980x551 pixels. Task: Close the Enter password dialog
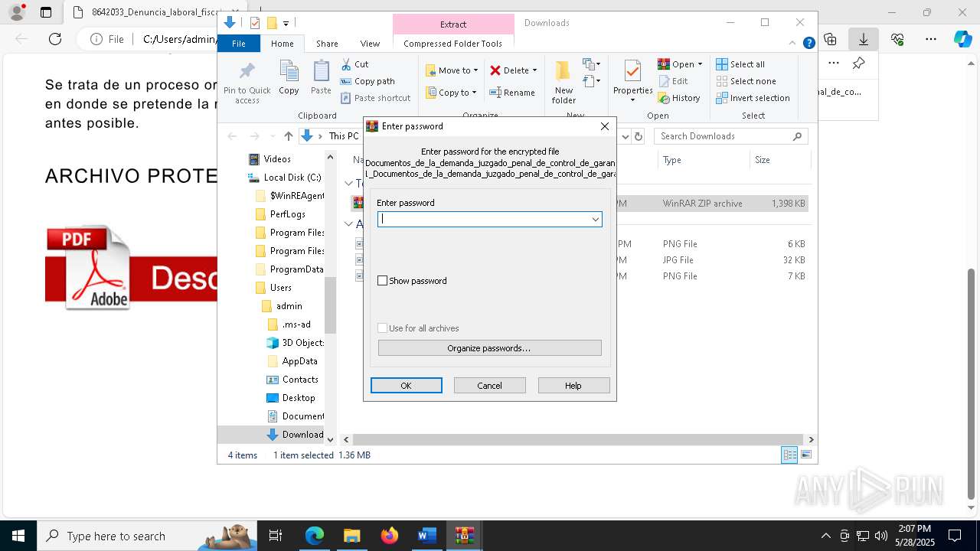(x=605, y=126)
